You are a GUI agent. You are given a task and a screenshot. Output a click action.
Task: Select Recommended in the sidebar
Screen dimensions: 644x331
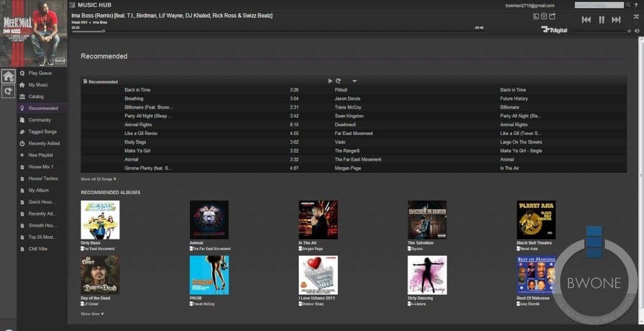click(x=43, y=108)
